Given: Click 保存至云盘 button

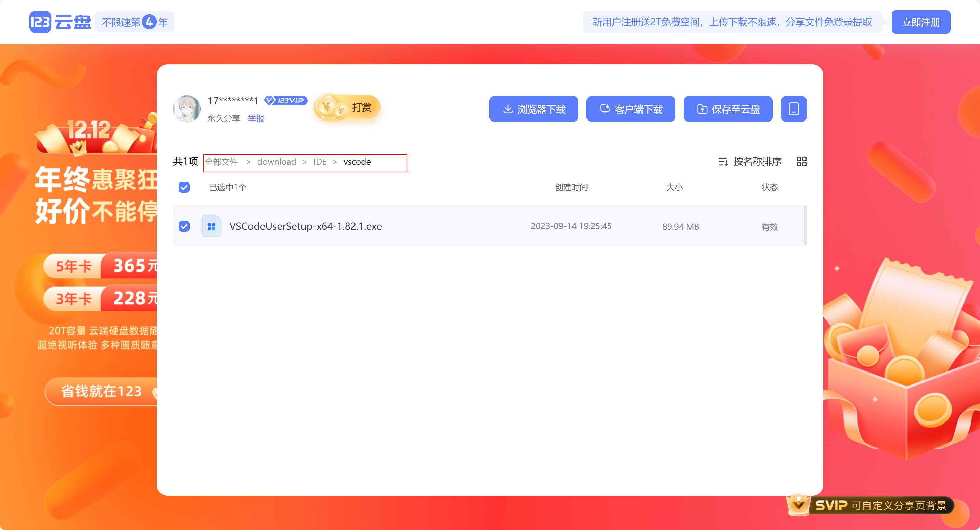Looking at the screenshot, I should pyautogui.click(x=727, y=109).
